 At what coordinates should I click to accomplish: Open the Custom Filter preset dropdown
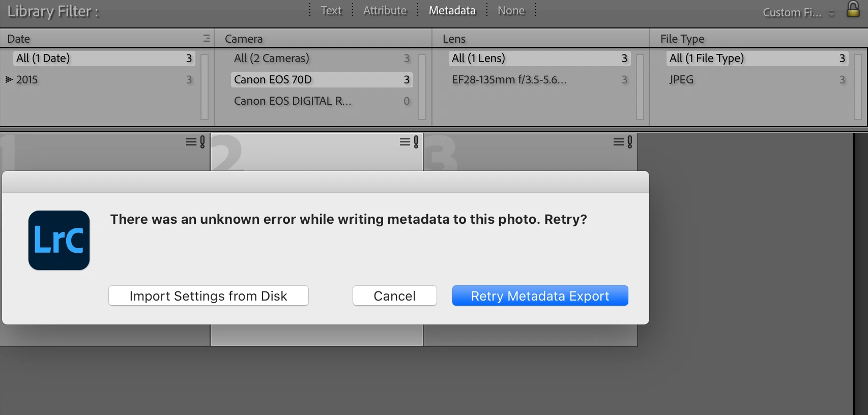click(799, 13)
